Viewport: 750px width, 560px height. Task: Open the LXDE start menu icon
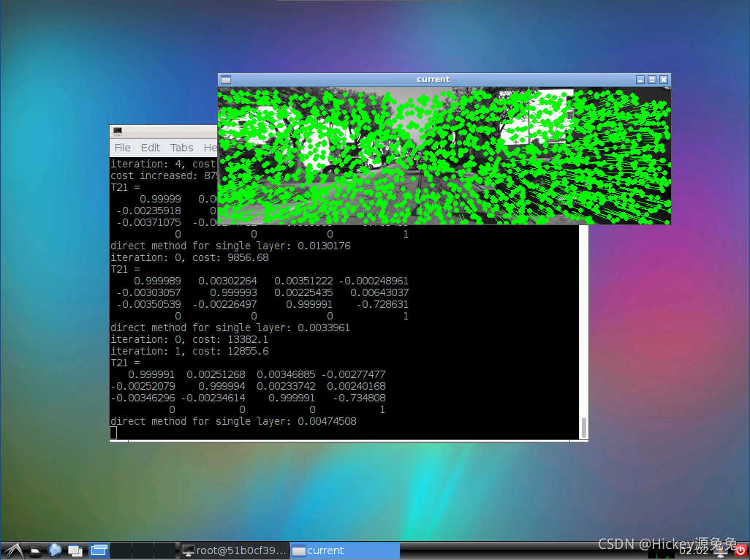click(15, 551)
